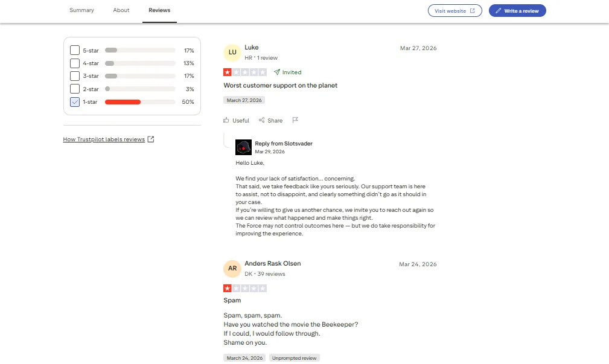Click the March 27, 2026 date tag
Viewport: 609px width, 364px height.
click(x=244, y=100)
